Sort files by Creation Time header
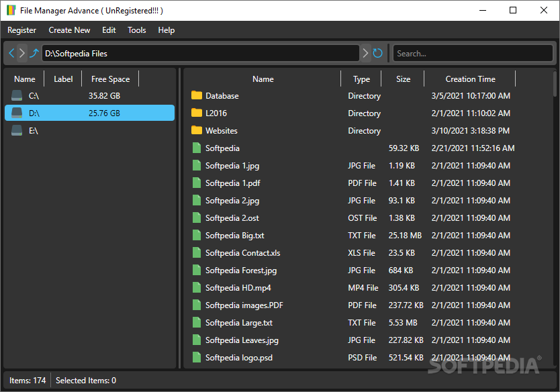Image resolution: width=560 pixels, height=392 pixels. pyautogui.click(x=470, y=79)
